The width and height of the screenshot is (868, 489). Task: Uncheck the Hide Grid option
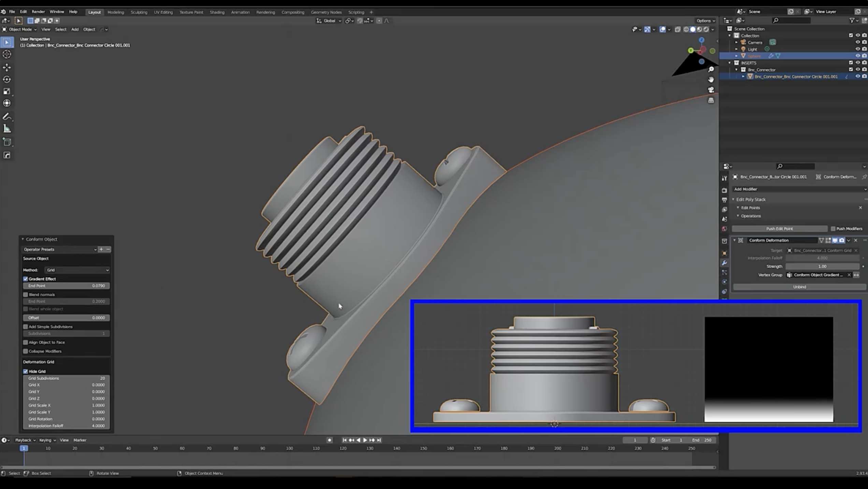(x=26, y=371)
